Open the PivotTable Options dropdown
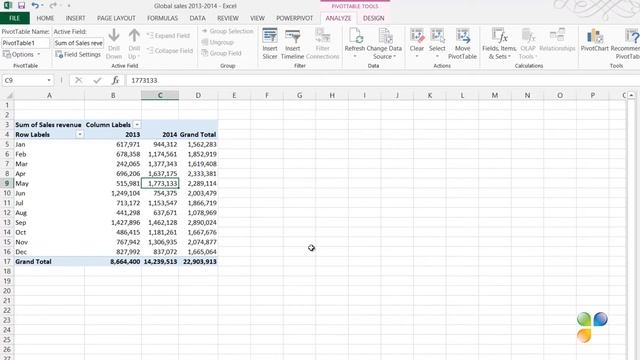This screenshot has height=360, width=640. point(22,54)
